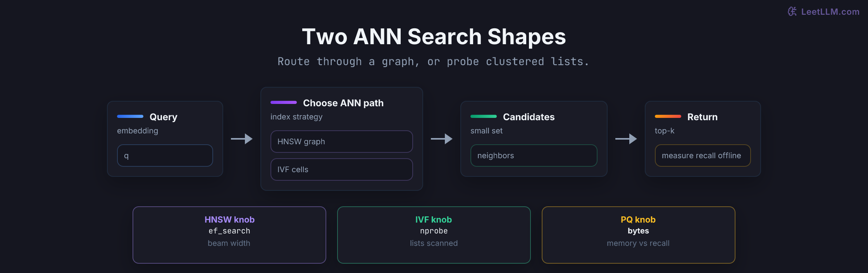Open the LeetLLM.com link

click(x=830, y=12)
